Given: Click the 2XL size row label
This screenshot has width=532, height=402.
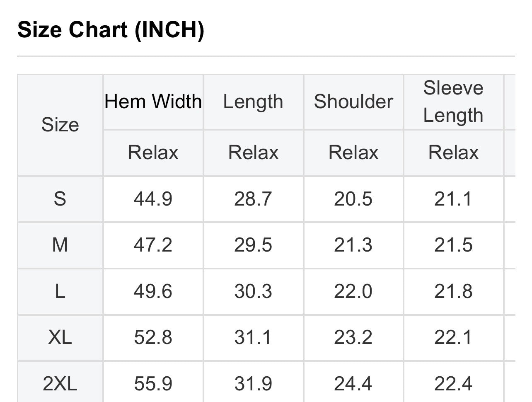Looking at the screenshot, I should pos(60,384).
